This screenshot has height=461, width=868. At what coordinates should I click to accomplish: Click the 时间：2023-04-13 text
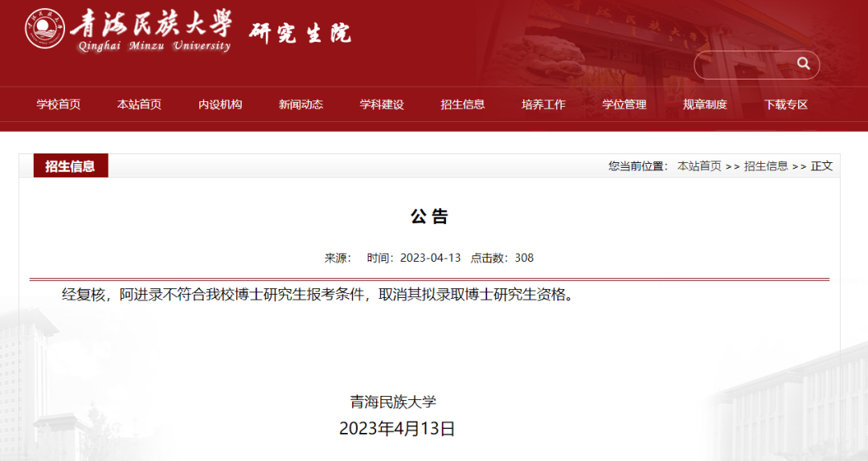point(414,258)
